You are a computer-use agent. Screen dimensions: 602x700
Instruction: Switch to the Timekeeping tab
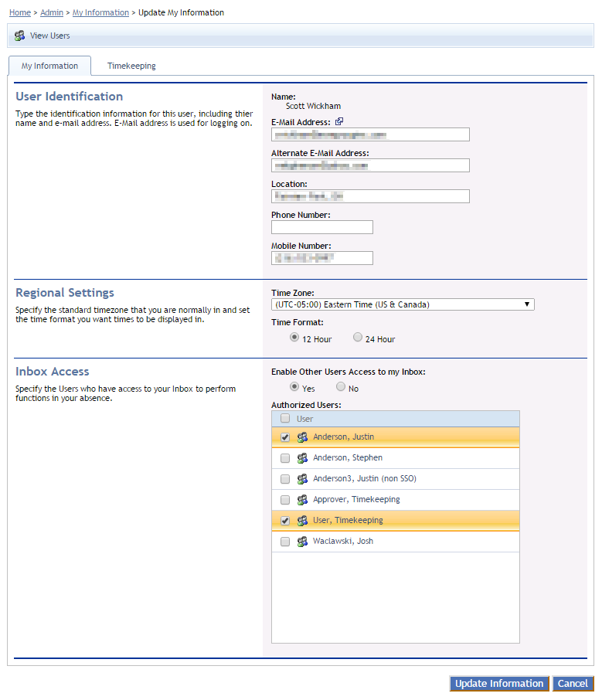tap(131, 66)
